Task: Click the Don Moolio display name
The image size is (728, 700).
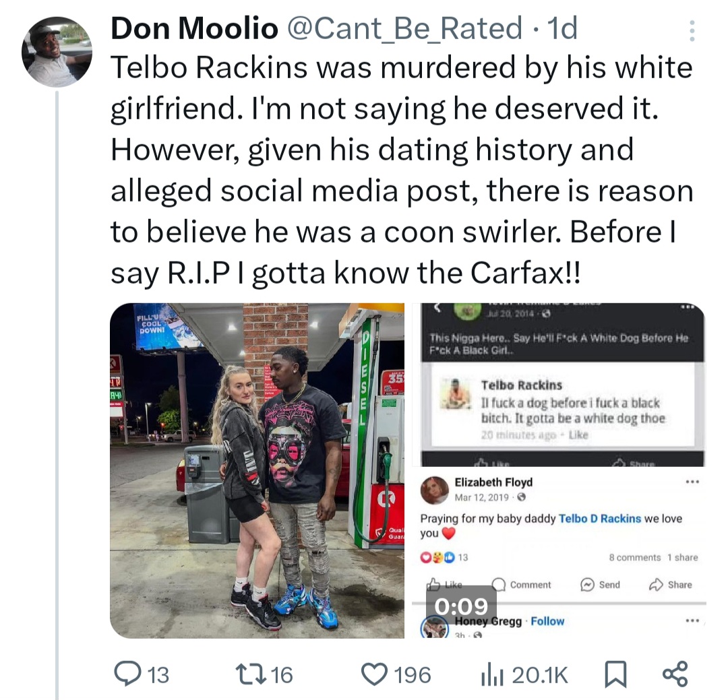Action: click(x=194, y=29)
